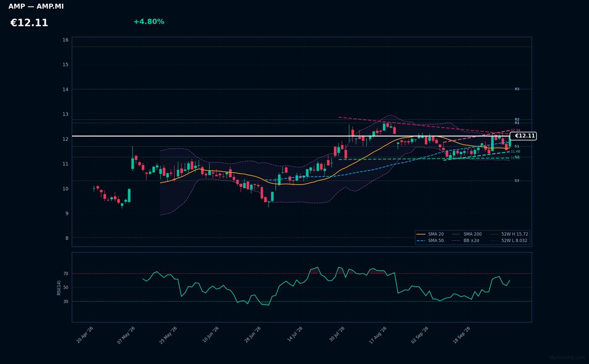
Task: Click the 07 May '26 date label
Action: [x=126, y=335]
